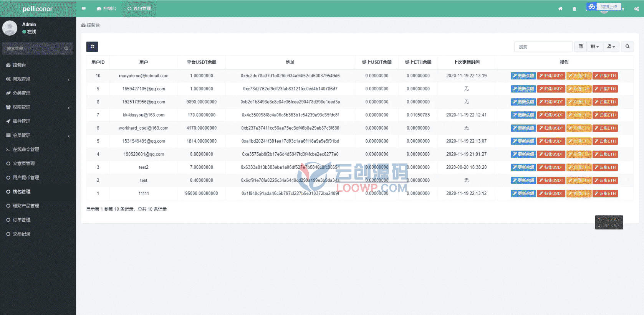Open 交易记录 in the sidebar

coord(38,234)
